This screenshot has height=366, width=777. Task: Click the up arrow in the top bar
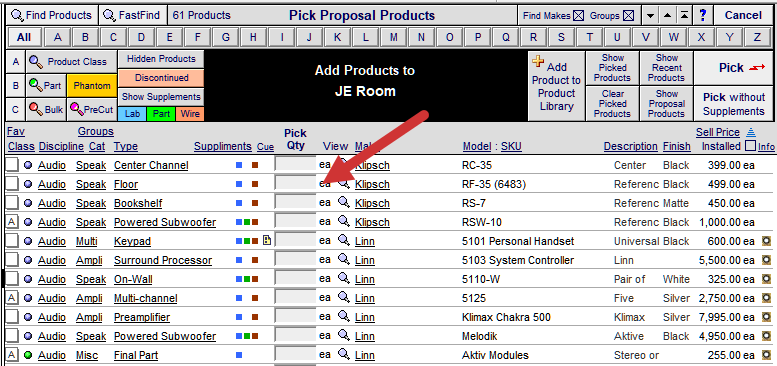click(667, 16)
